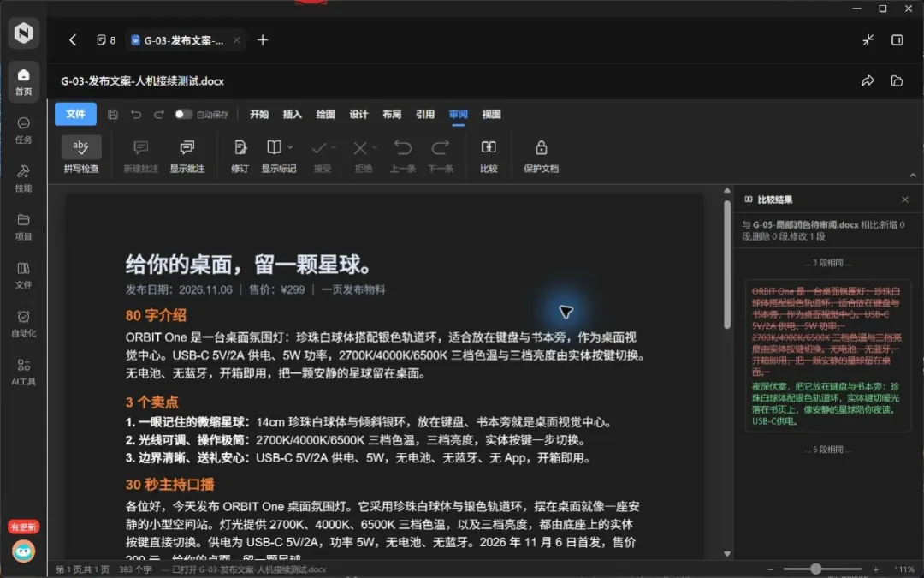Viewport: 924px width, 578px height.
Task: Switch to the 视图 ribbon tab
Action: click(x=491, y=115)
